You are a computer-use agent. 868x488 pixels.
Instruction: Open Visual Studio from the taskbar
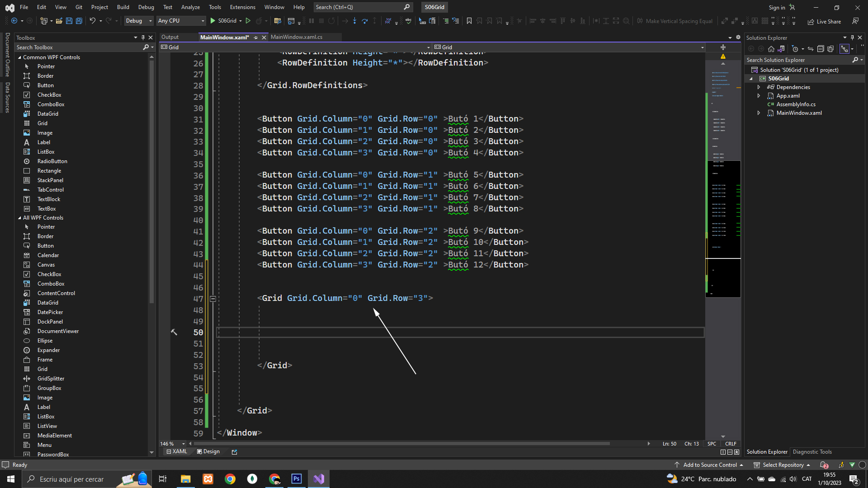[319, 479]
